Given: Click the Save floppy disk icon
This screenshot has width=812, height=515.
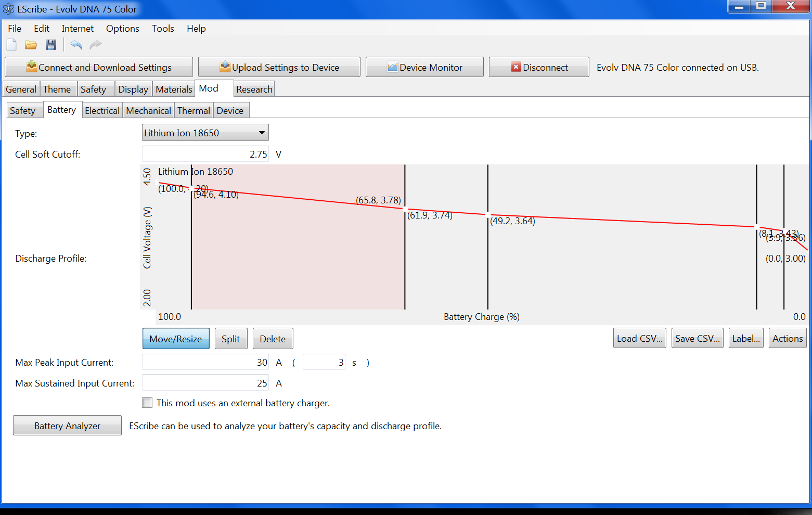Looking at the screenshot, I should click(50, 45).
